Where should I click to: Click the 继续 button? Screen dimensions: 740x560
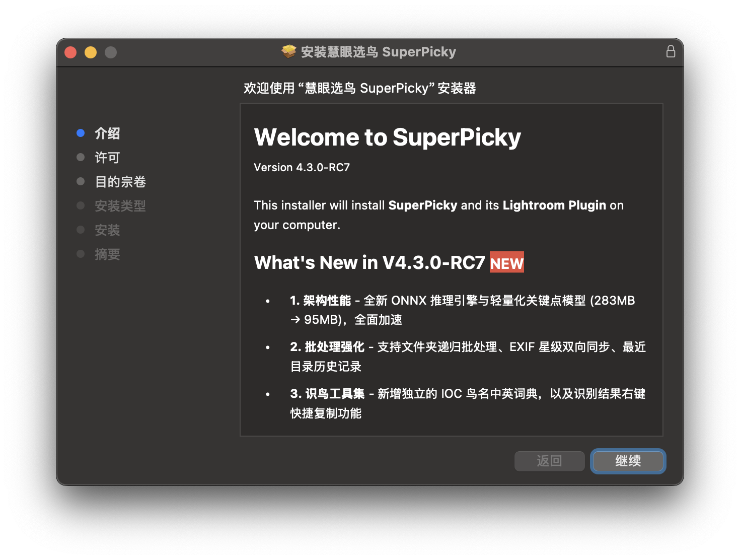point(628,461)
